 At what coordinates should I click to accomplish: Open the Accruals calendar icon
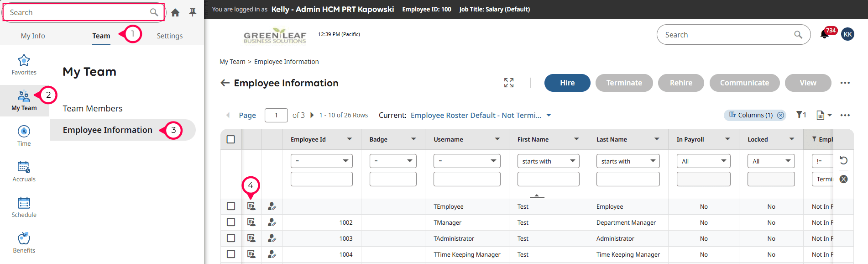coord(24,167)
